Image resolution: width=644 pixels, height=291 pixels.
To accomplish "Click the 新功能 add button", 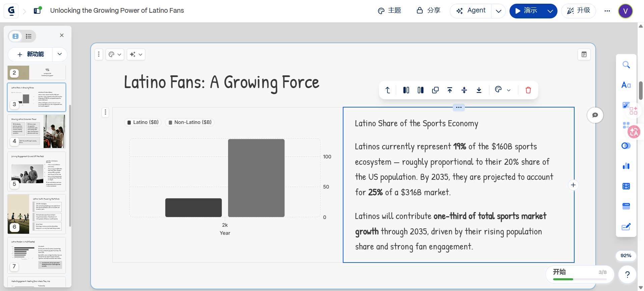I will pyautogui.click(x=31, y=54).
